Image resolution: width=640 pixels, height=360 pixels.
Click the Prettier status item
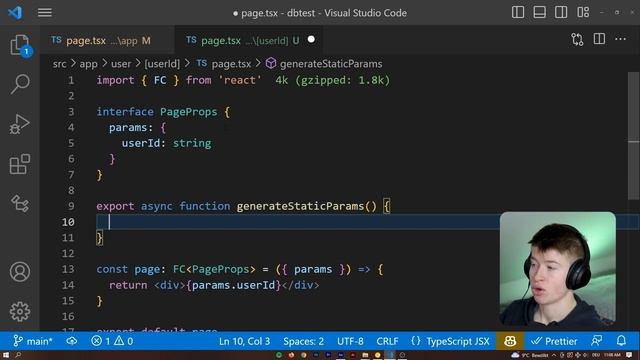click(554, 341)
